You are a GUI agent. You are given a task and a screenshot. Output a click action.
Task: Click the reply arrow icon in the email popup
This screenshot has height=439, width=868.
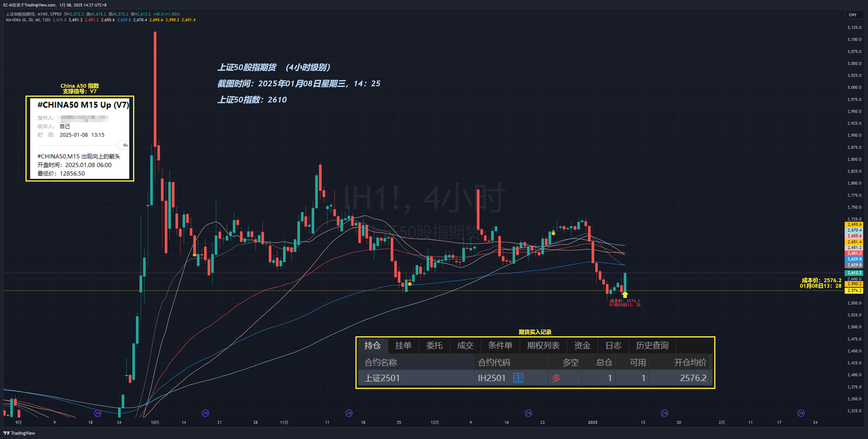125,145
